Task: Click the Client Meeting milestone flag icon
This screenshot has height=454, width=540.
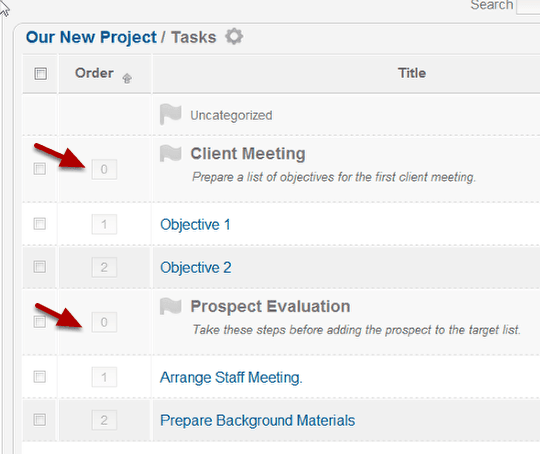Action: click(x=170, y=153)
